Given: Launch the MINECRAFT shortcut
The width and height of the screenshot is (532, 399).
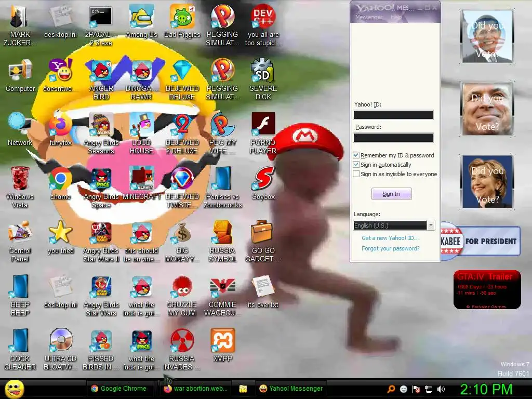Looking at the screenshot, I should (x=141, y=183).
